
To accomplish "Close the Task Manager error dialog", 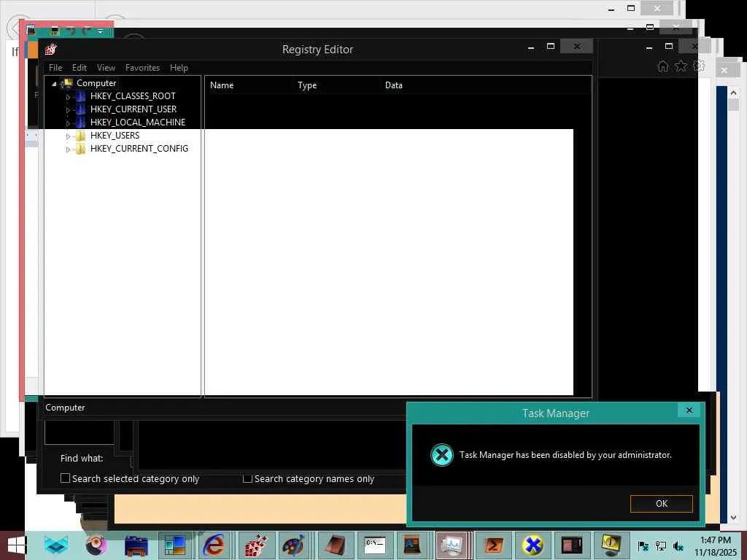I will pos(689,410).
